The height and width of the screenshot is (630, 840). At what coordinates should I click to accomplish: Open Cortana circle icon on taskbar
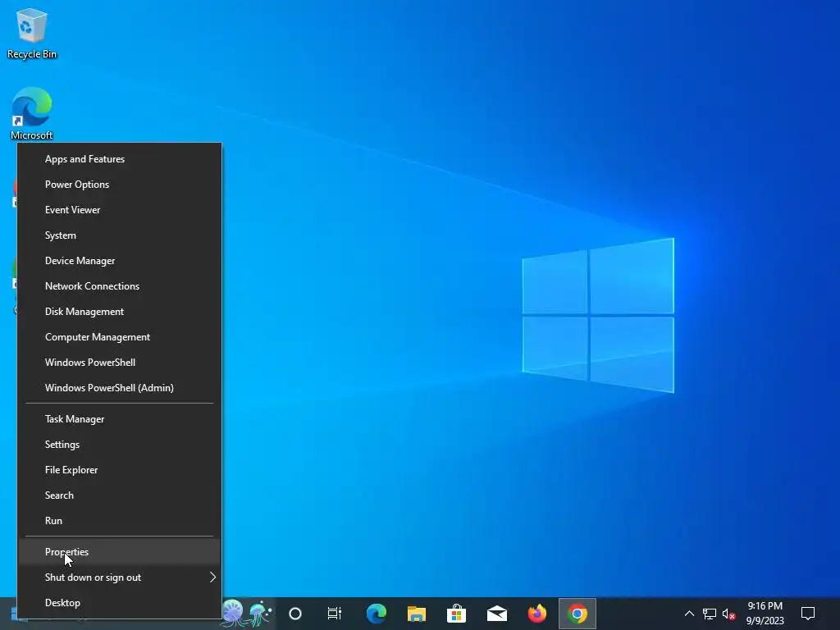pyautogui.click(x=295, y=614)
